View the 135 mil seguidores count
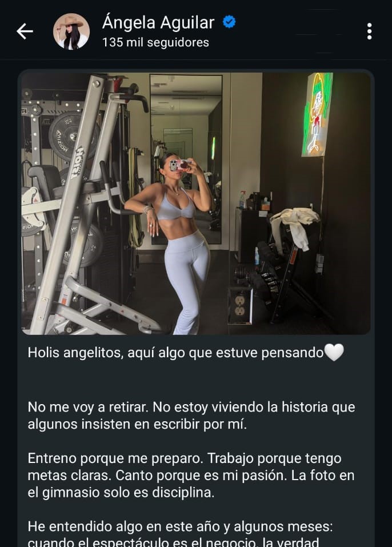Screen dimensions: 392x547 [x=155, y=42]
